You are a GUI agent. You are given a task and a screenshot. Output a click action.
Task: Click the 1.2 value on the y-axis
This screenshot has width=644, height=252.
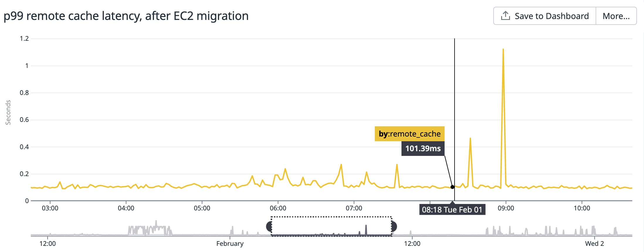pyautogui.click(x=25, y=38)
